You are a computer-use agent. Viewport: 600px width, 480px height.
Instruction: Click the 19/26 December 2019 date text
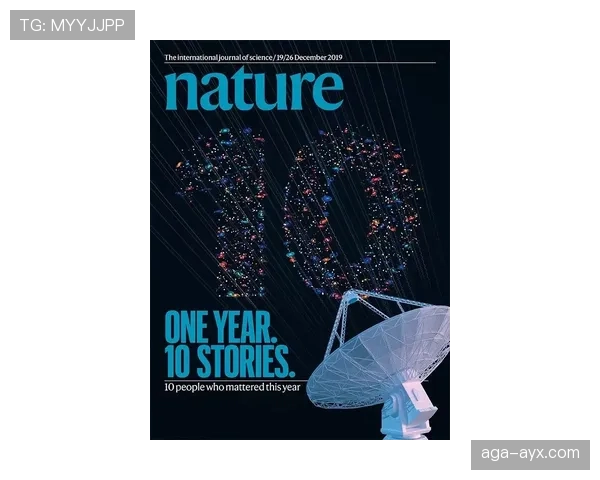(x=309, y=57)
